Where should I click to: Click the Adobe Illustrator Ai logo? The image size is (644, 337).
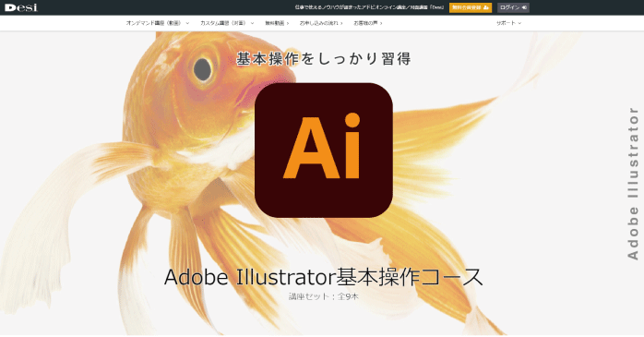[324, 150]
